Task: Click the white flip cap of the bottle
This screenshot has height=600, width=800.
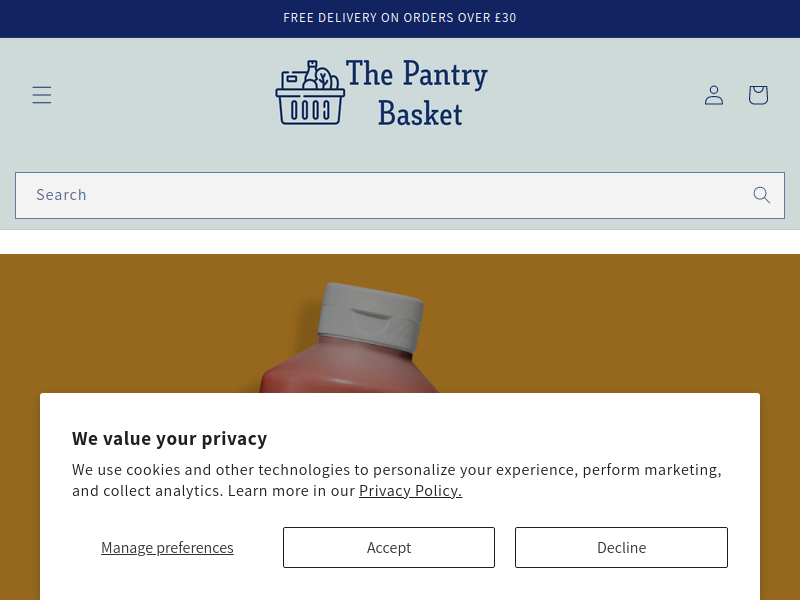Action: tap(370, 316)
